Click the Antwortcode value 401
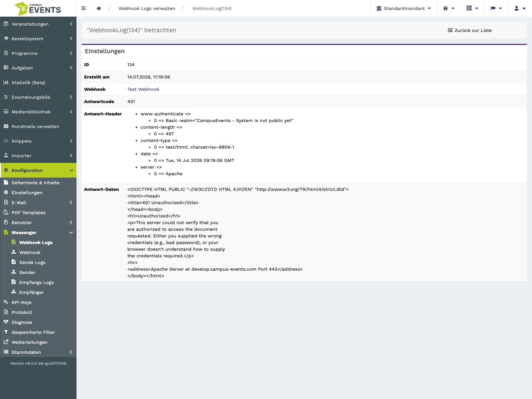This screenshot has width=532, height=399. [131, 101]
